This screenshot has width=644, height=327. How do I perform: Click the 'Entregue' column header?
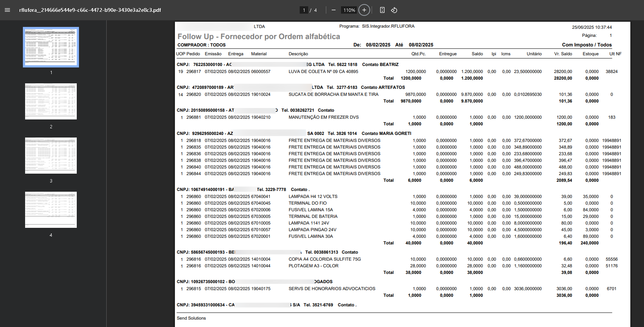coord(448,54)
